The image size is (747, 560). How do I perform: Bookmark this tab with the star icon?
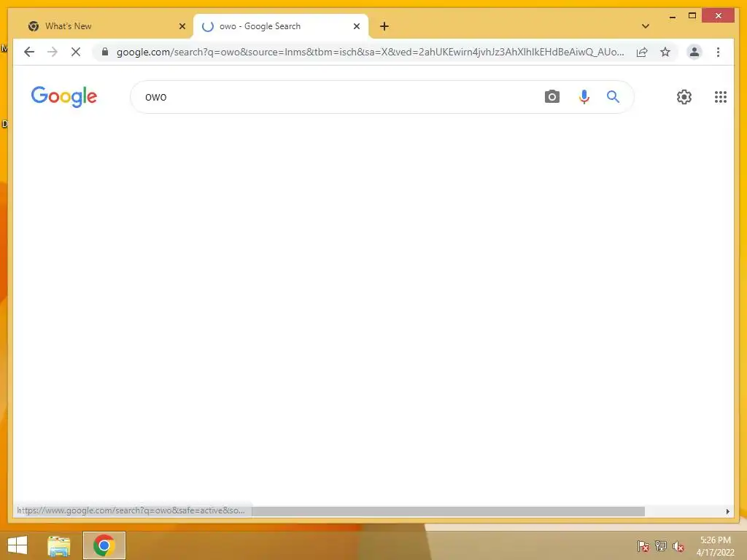click(x=665, y=52)
